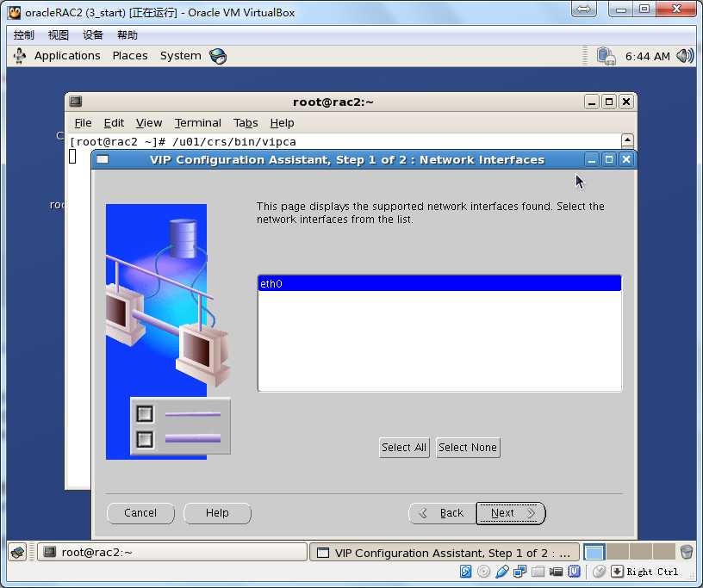The height and width of the screenshot is (588, 703).
Task: Proceed with Next in VIP wizard
Action: [x=511, y=513]
